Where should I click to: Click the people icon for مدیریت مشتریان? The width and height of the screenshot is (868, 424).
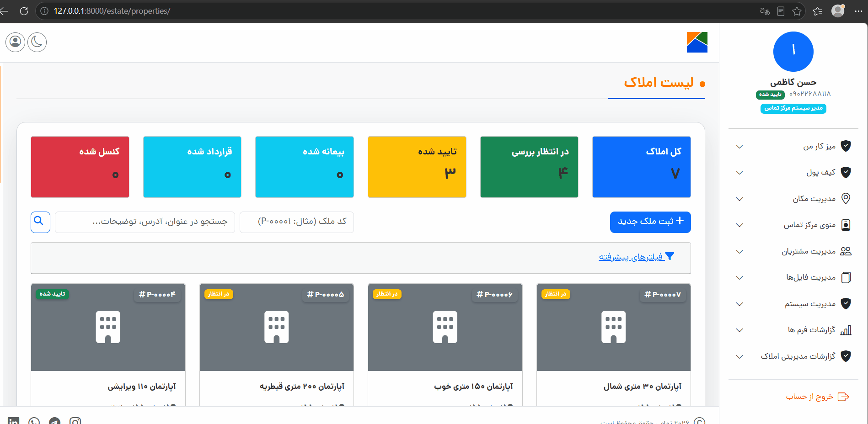point(846,251)
